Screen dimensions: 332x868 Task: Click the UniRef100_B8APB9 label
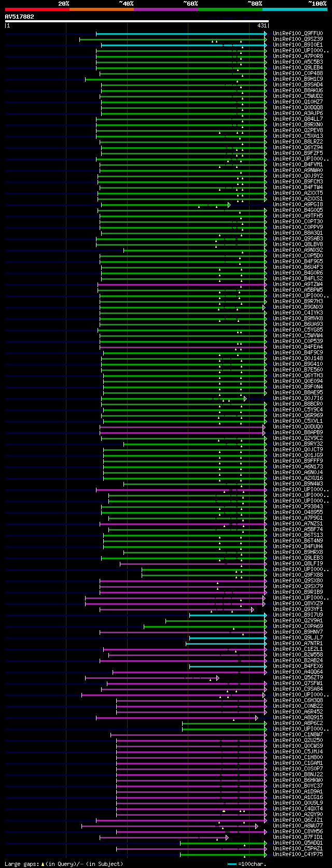(x=298, y=433)
